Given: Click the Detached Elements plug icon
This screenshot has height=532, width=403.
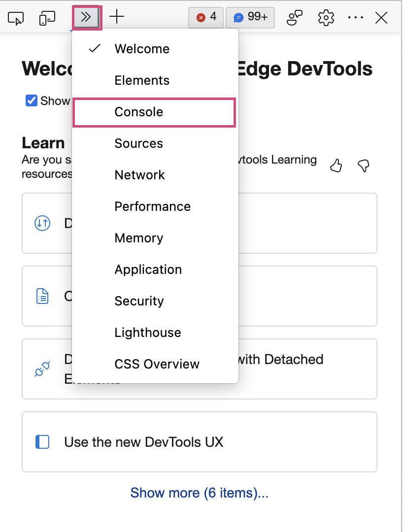Looking at the screenshot, I should [x=42, y=369].
